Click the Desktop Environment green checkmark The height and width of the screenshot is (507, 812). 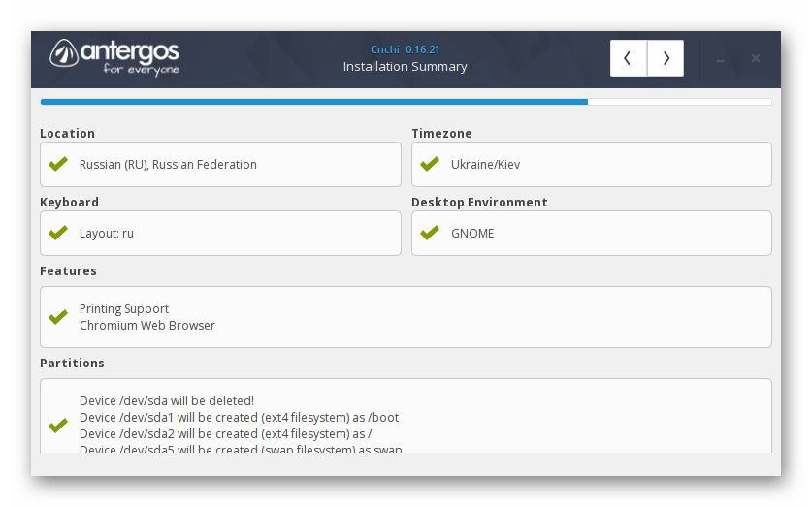point(430,233)
